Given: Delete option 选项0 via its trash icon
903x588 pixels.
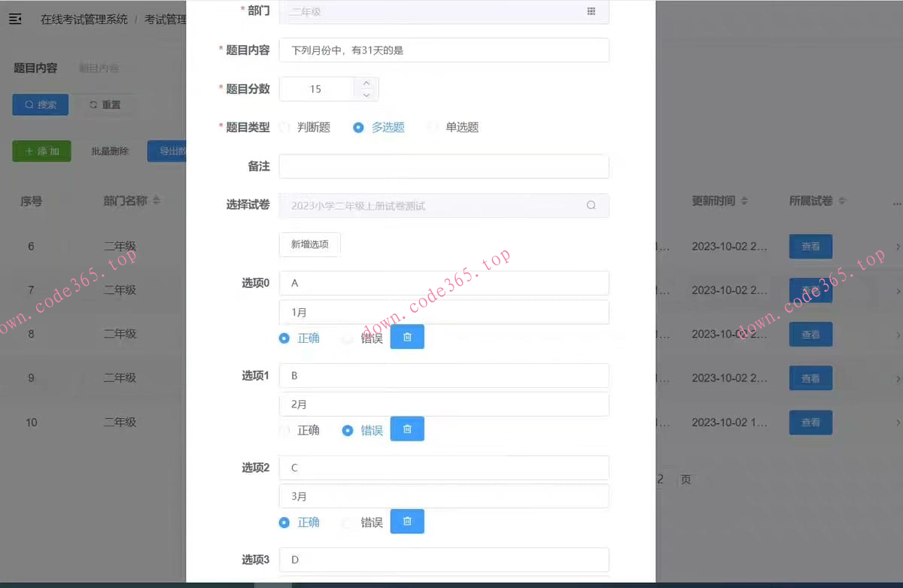Looking at the screenshot, I should click(407, 337).
